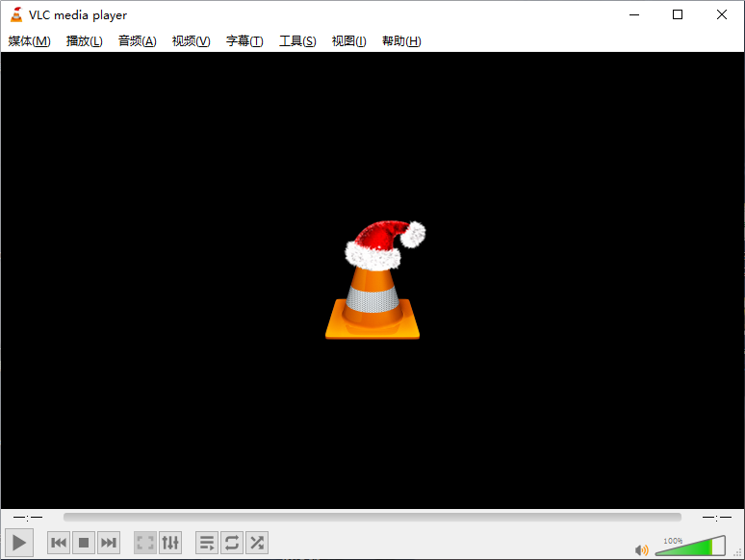The image size is (745, 560).
Task: Open extended settings and effects panel
Action: (x=170, y=543)
